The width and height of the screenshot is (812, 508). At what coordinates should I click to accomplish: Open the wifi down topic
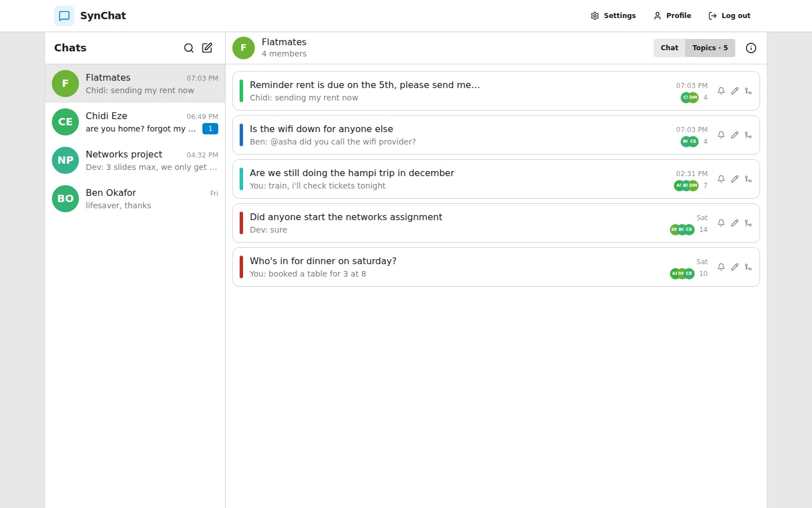496,135
